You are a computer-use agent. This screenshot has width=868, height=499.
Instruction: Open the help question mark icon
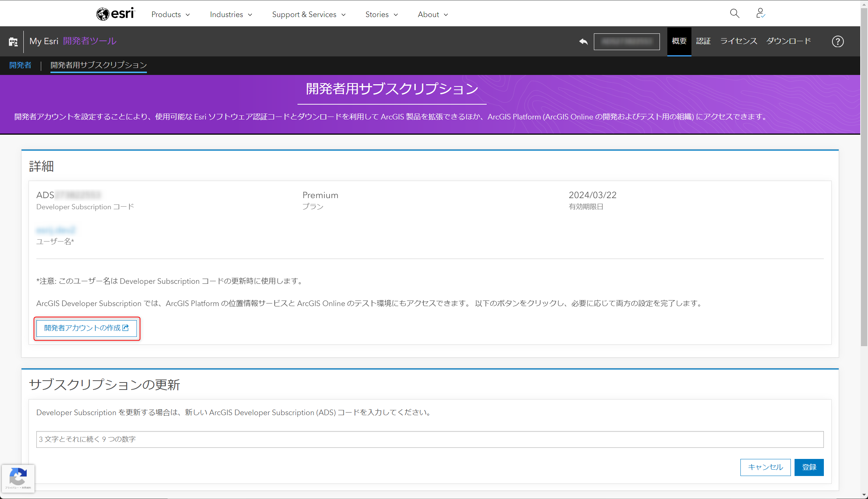point(838,42)
